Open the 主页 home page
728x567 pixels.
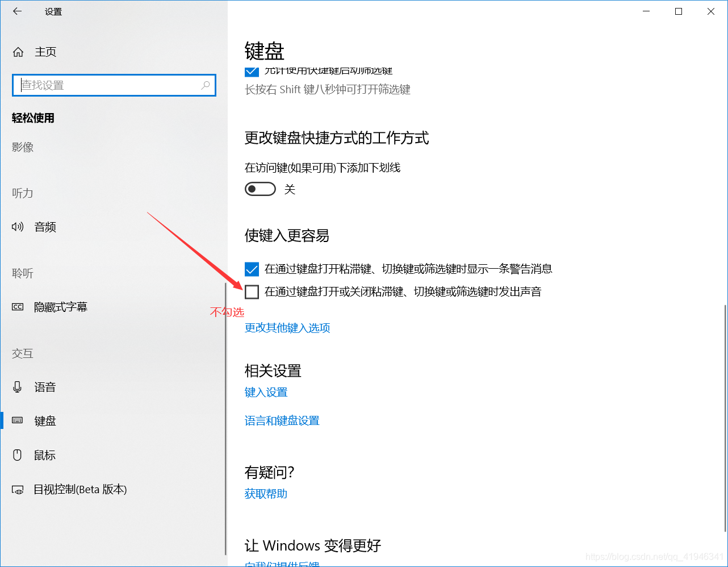pos(35,52)
